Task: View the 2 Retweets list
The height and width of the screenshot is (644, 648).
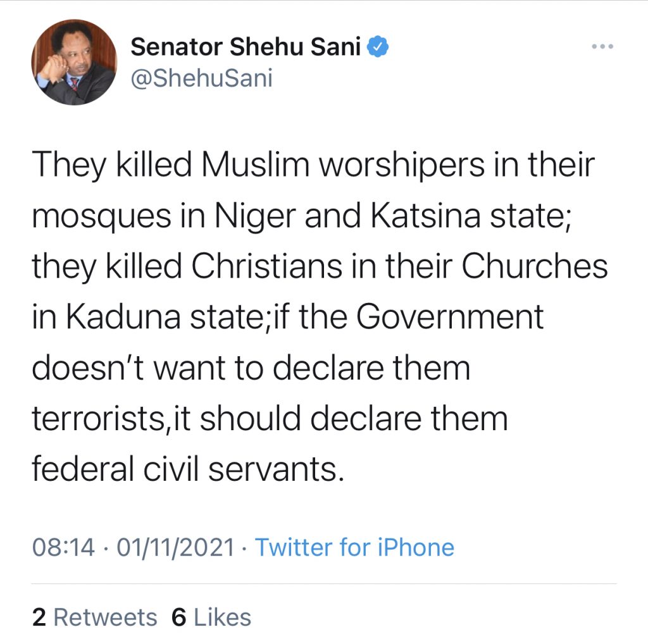Action: (x=95, y=617)
